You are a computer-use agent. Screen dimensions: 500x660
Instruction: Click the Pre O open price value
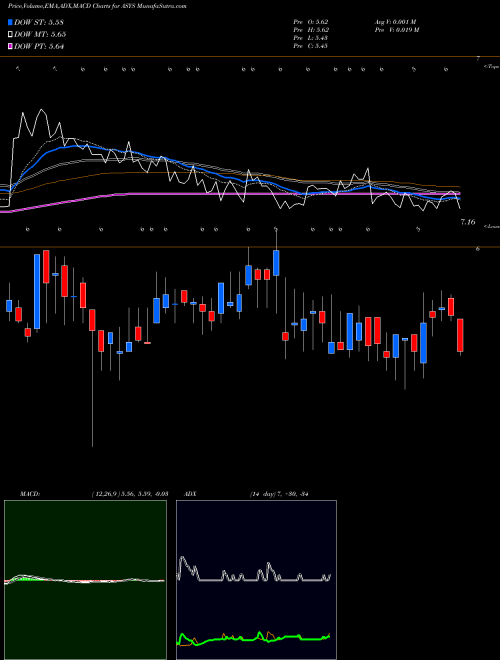coord(311,22)
